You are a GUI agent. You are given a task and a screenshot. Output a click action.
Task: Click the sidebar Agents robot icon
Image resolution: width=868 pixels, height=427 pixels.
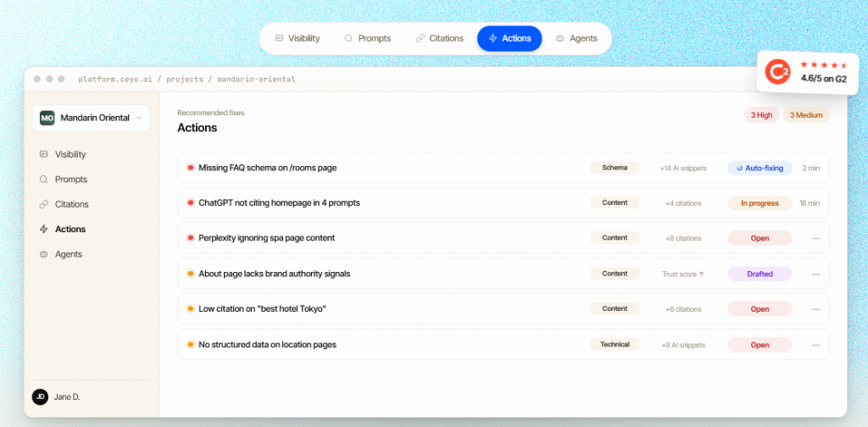(x=44, y=254)
